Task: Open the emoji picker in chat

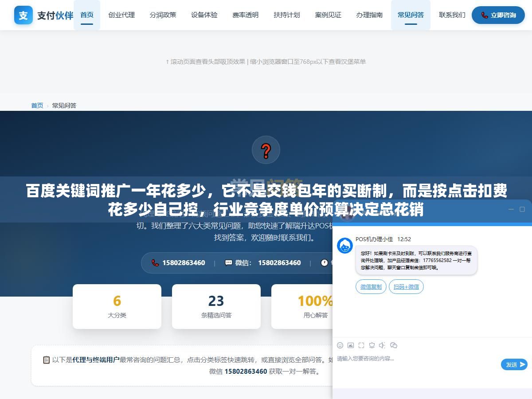Action: point(340,345)
